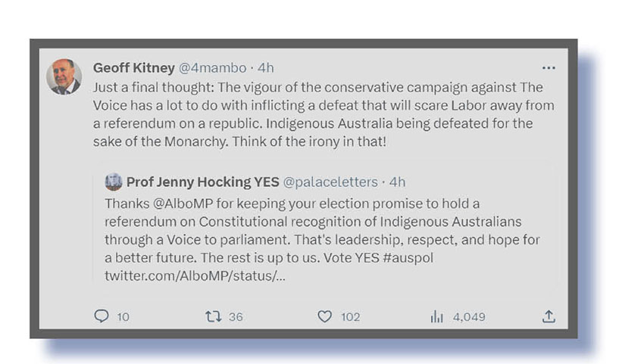
Task: Open the view analytics bar chart icon
Action: (x=436, y=316)
